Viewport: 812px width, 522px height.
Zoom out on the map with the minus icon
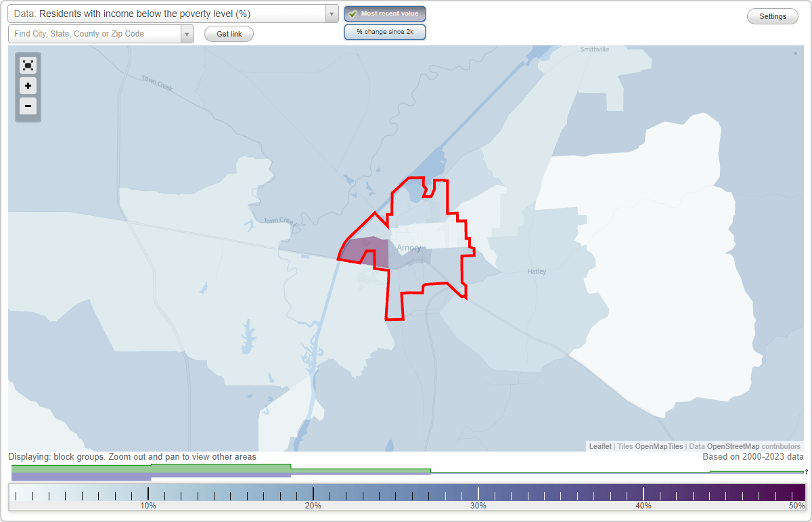[x=28, y=106]
